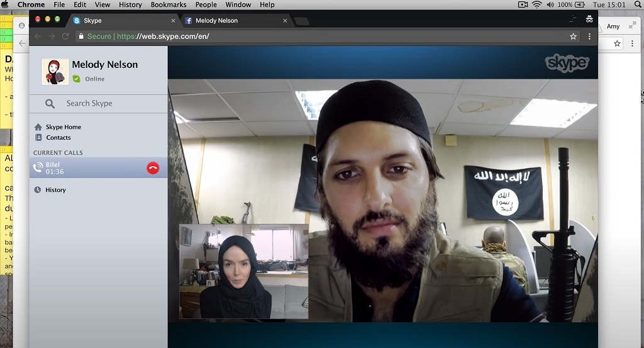
Task: Click the Spotlight search icon
Action: tap(638, 4)
